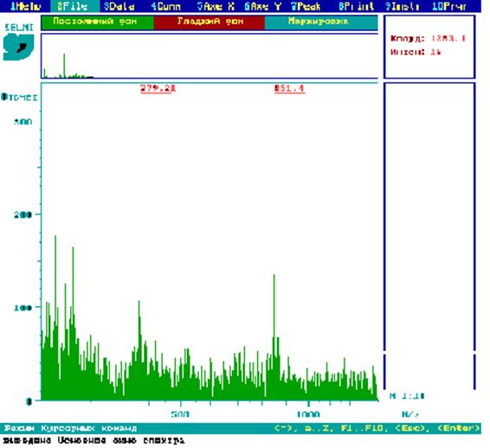Open the 7Peak menu
The height and width of the screenshot is (448, 490).
[x=306, y=6]
